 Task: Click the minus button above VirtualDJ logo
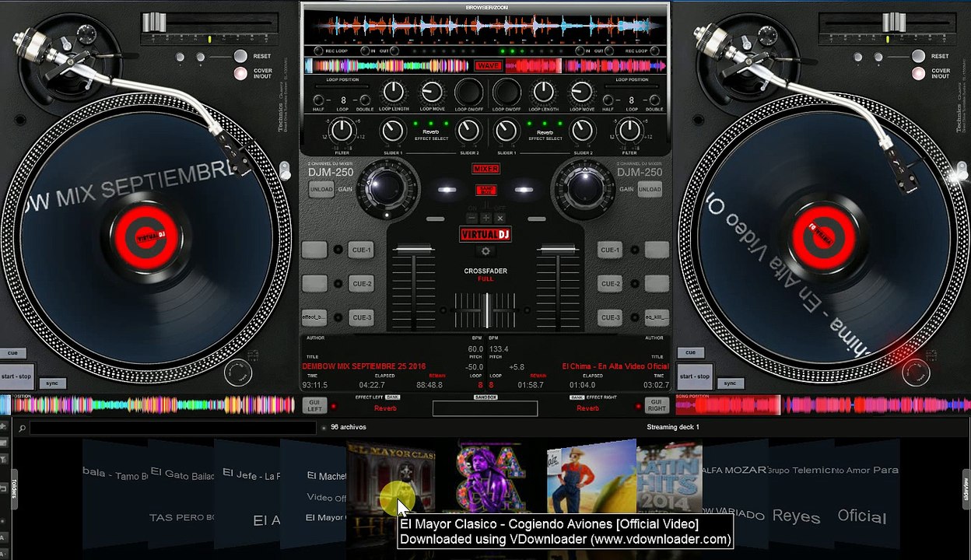click(471, 219)
